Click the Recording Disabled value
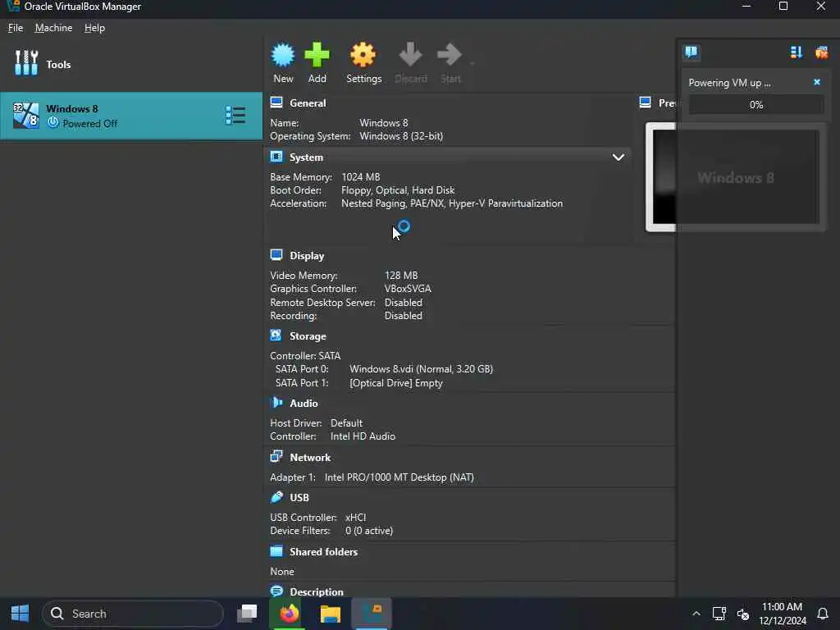840x630 pixels. [x=404, y=316]
